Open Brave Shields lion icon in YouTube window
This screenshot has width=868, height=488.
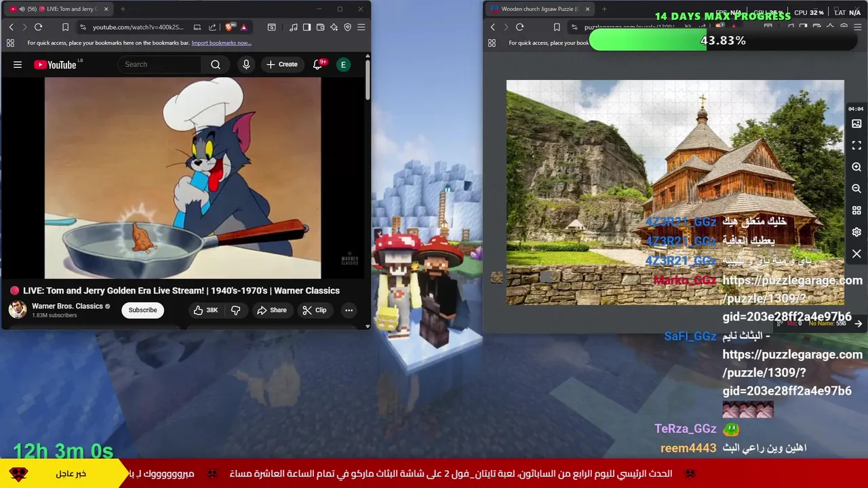(229, 27)
